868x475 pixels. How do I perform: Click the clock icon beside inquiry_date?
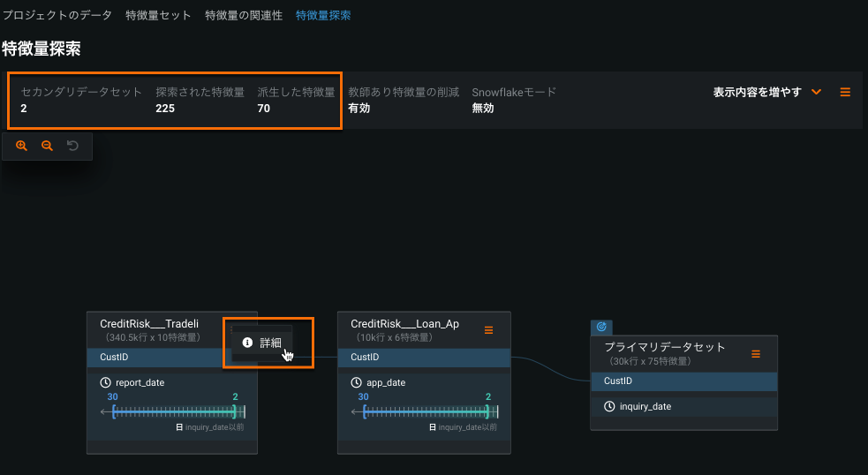point(609,406)
